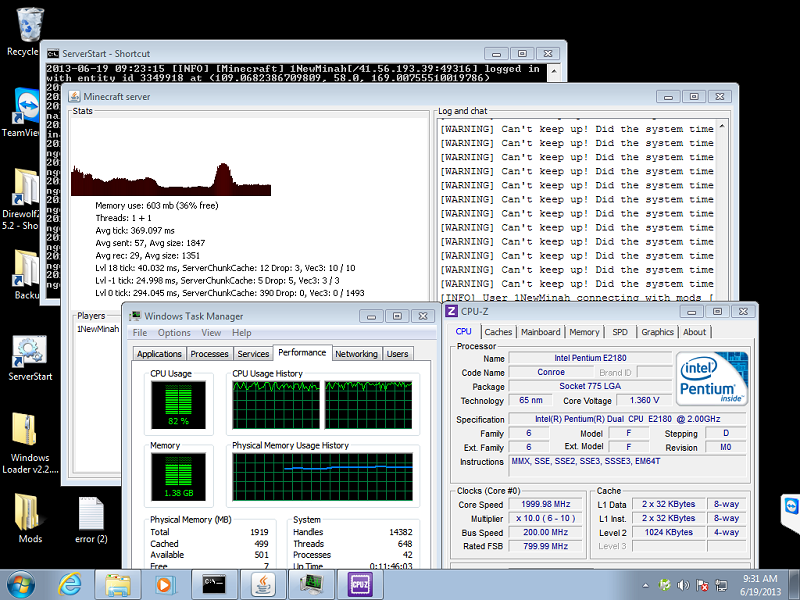Image resolution: width=800 pixels, height=600 pixels.
Task: Click the Bus Speed 200.00 MHz value
Action: pos(546,532)
